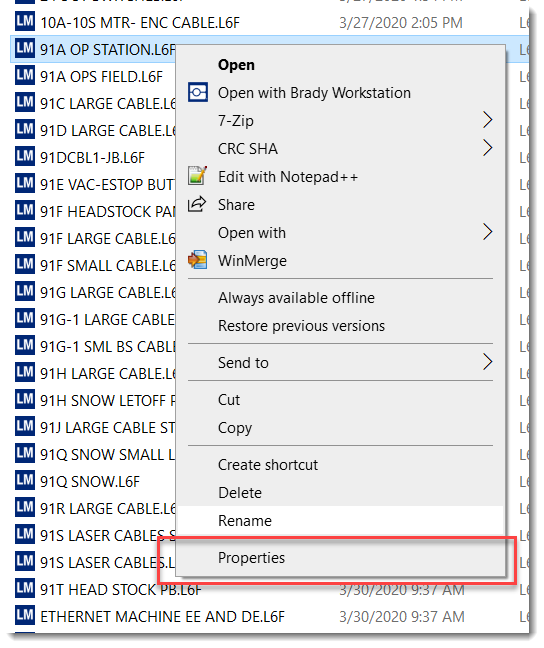
Task: Expand the Open with submenu arrow
Action: (x=488, y=232)
